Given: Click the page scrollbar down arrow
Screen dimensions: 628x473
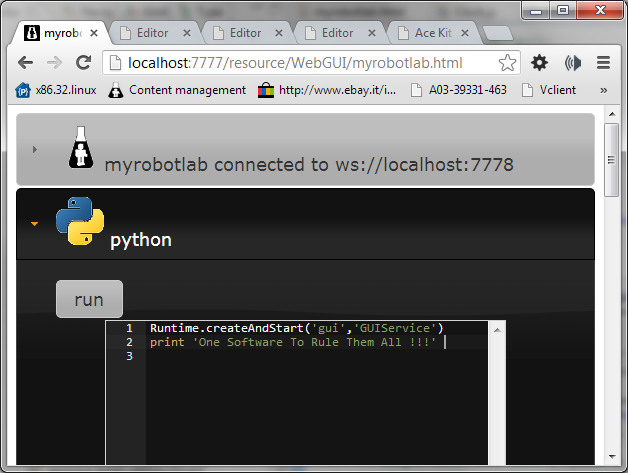Looking at the screenshot, I should (x=612, y=457).
